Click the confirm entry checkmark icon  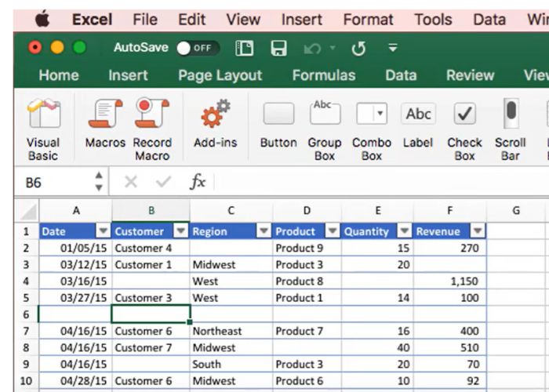(x=163, y=182)
